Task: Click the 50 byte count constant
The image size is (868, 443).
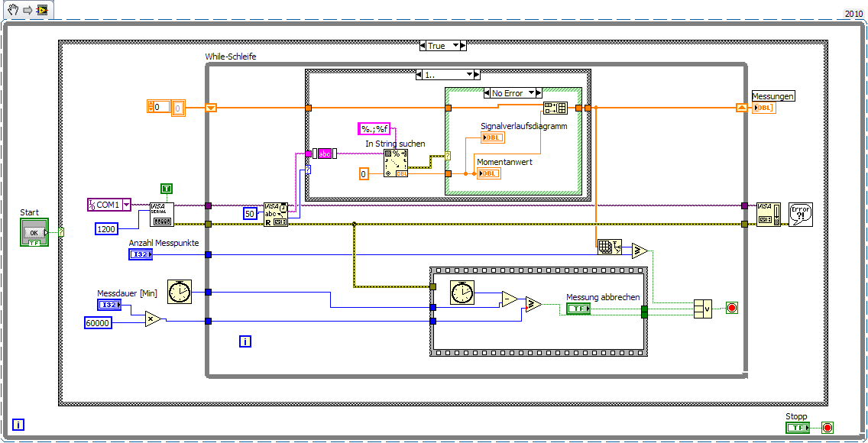Action: click(250, 214)
